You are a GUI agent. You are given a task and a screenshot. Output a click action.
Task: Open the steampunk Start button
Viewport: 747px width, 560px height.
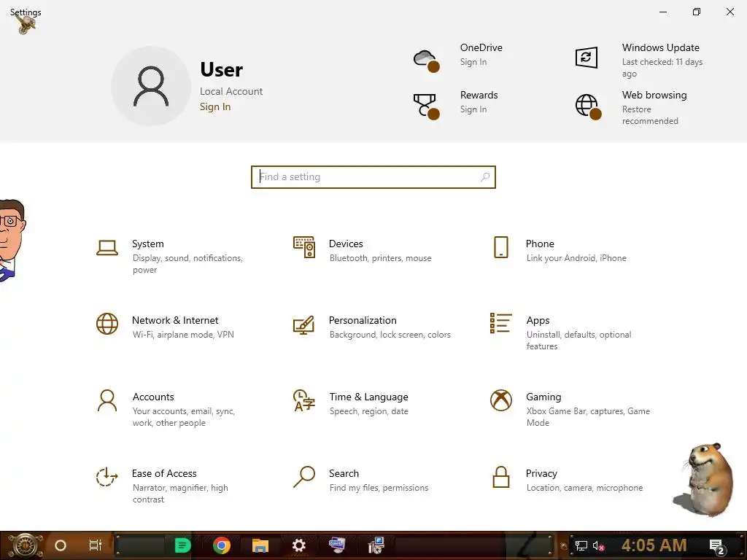click(25, 545)
